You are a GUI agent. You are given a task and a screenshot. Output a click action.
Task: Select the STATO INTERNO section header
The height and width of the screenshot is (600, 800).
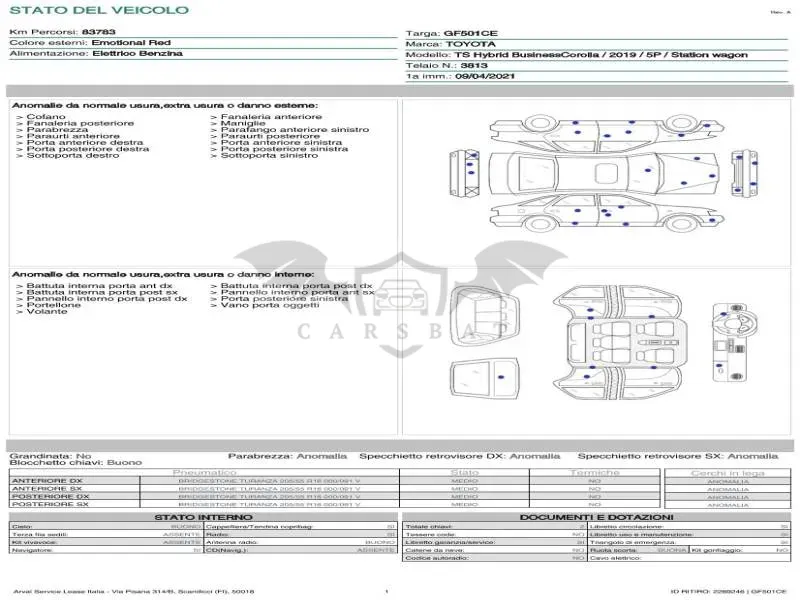(x=203, y=517)
